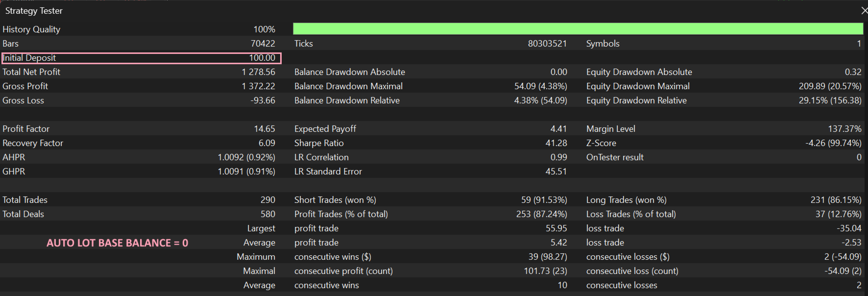Click the Equity Drawdown Maximal value

tap(830, 86)
